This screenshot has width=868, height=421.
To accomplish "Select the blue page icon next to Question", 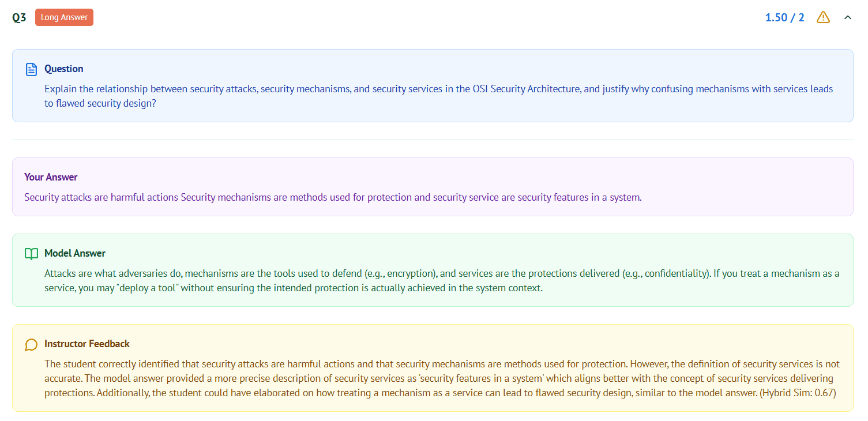I will coord(31,69).
